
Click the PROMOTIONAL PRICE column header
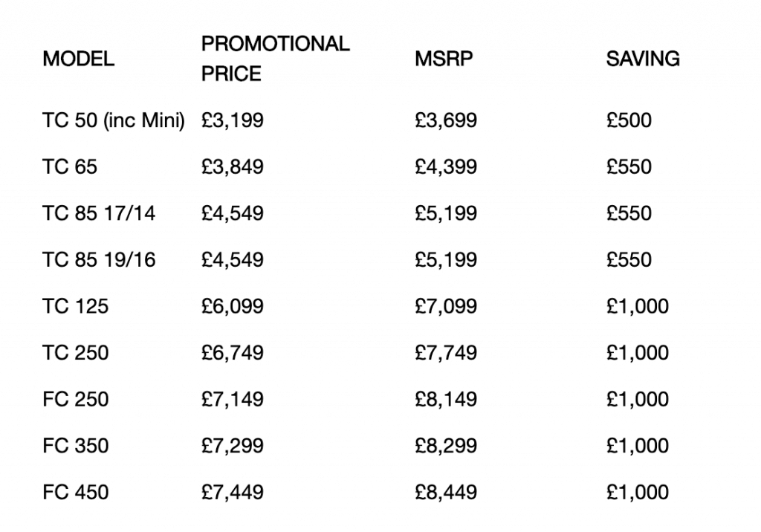click(275, 59)
